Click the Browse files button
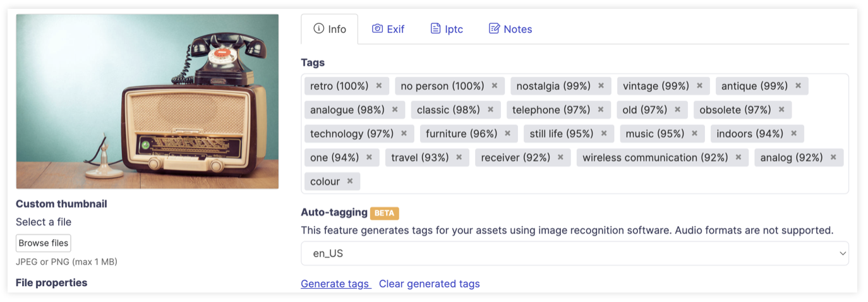This screenshot has width=868, height=302. tap(43, 243)
